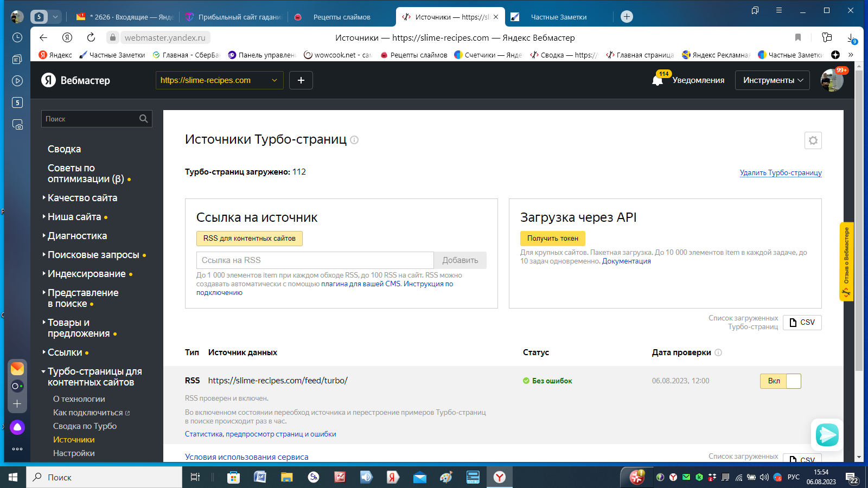
Task: Open Уведомления with the bell icon
Action: [x=658, y=80]
